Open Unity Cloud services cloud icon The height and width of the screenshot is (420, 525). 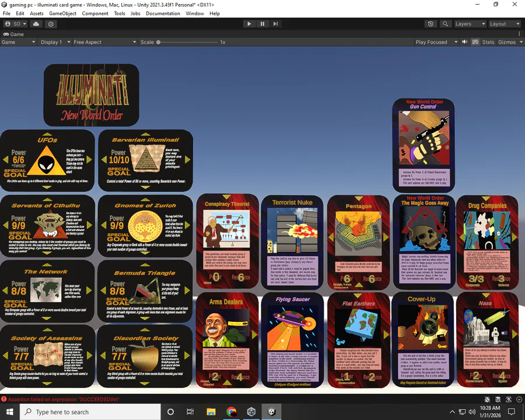pos(36,24)
